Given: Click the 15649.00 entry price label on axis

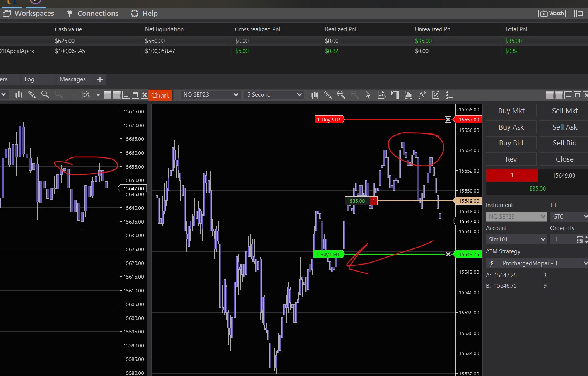Looking at the screenshot, I should coord(467,201).
